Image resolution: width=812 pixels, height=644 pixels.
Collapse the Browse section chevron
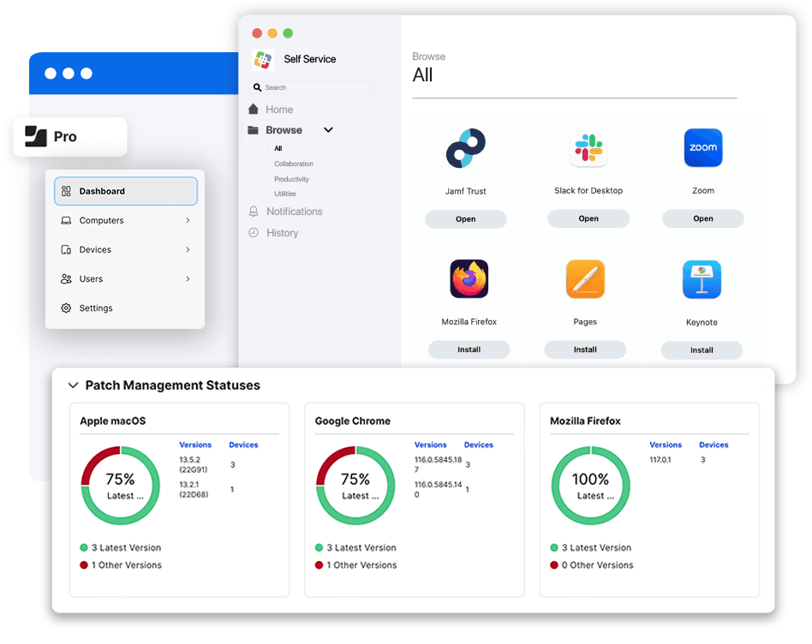pyautogui.click(x=328, y=129)
